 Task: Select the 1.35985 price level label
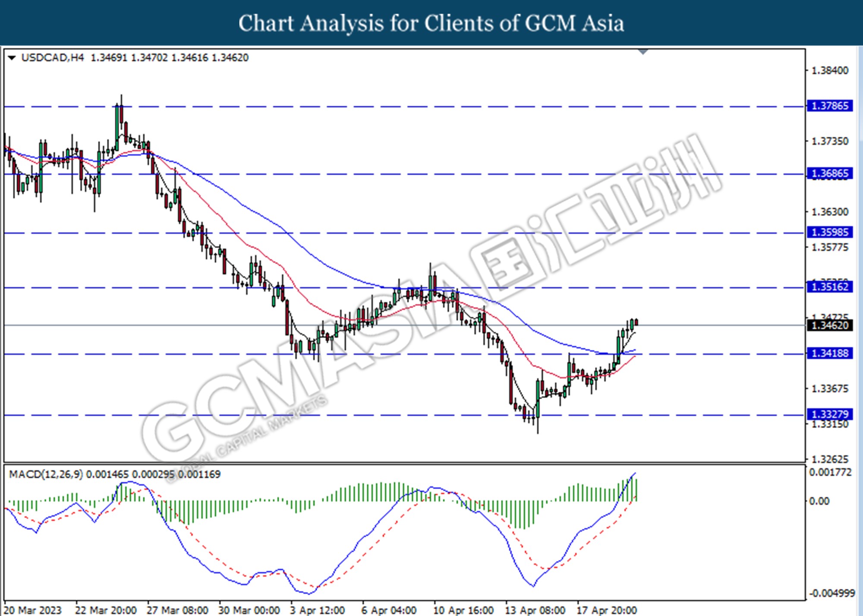(830, 232)
